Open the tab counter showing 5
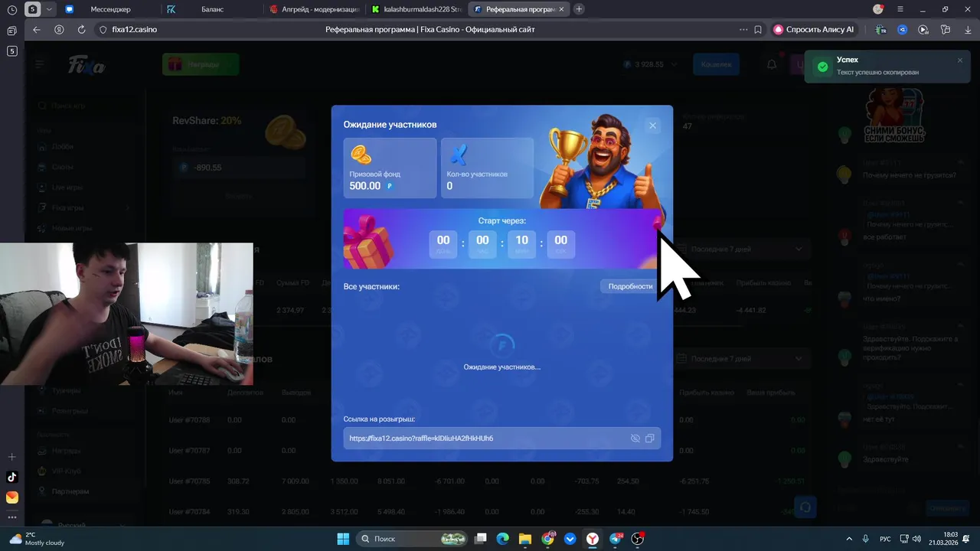 pyautogui.click(x=11, y=51)
